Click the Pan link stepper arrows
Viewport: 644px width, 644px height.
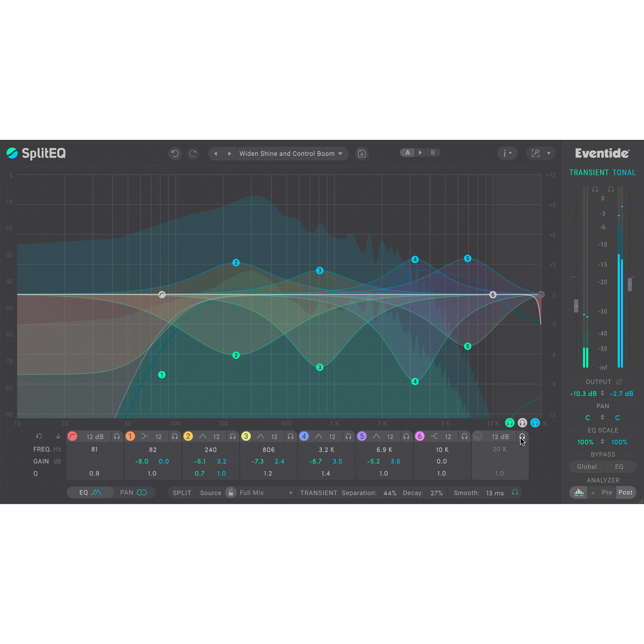[x=602, y=417]
